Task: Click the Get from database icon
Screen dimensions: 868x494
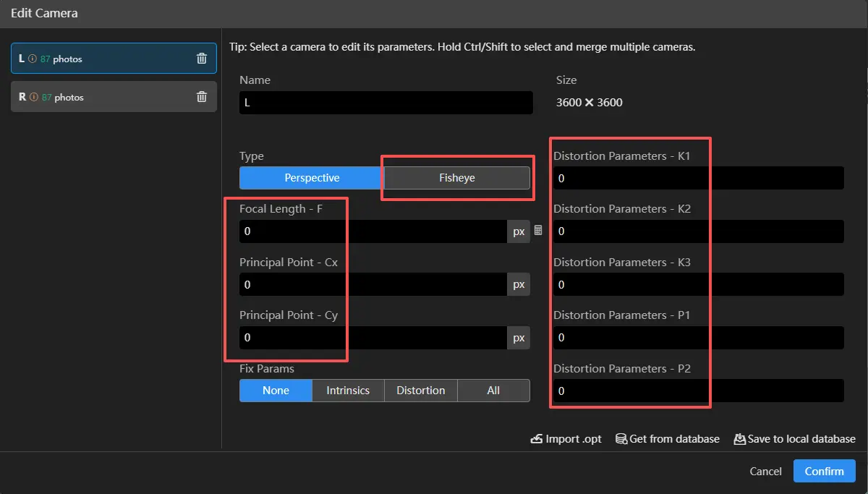Action: [x=621, y=439]
